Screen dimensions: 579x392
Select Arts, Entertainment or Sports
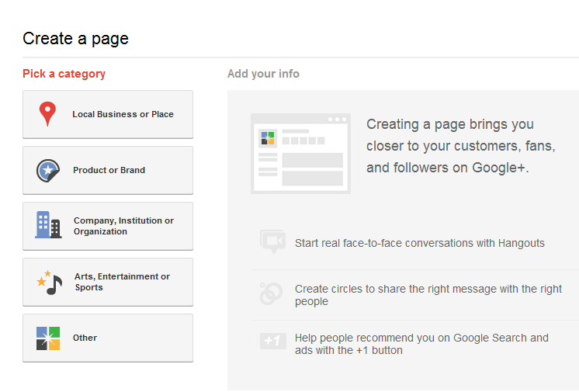point(108,282)
